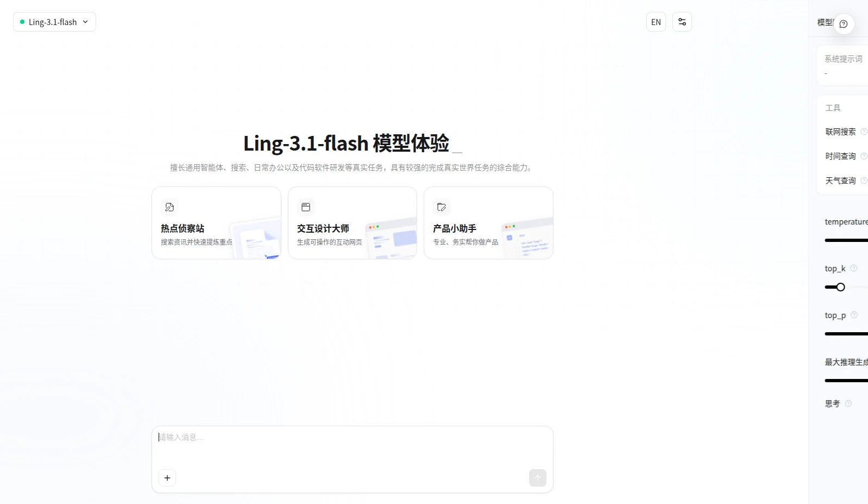
Task: Click the 时间查询 tool label
Action: pyautogui.click(x=840, y=156)
